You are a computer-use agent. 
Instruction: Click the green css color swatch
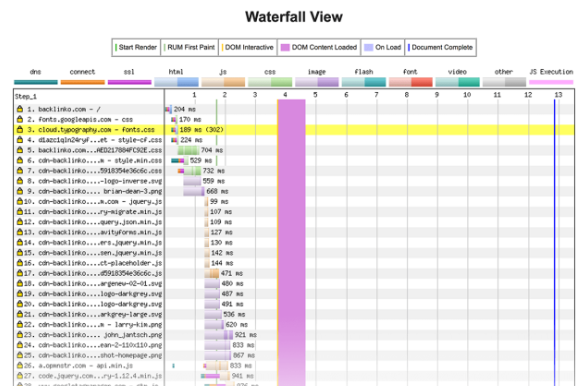[270, 82]
